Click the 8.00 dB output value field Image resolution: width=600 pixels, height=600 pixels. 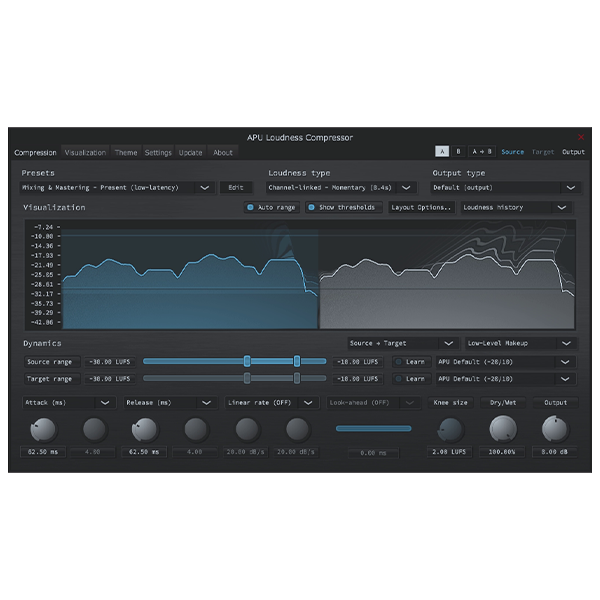pos(554,452)
